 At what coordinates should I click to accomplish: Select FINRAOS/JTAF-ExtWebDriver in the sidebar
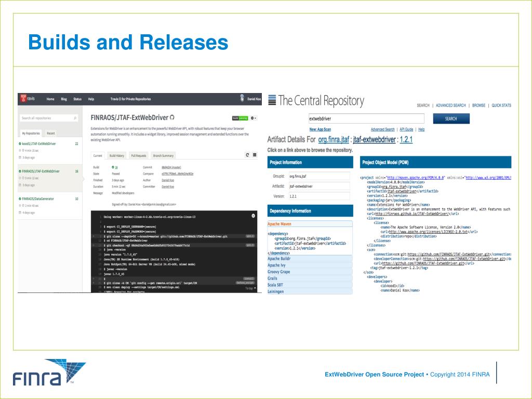coord(41,171)
